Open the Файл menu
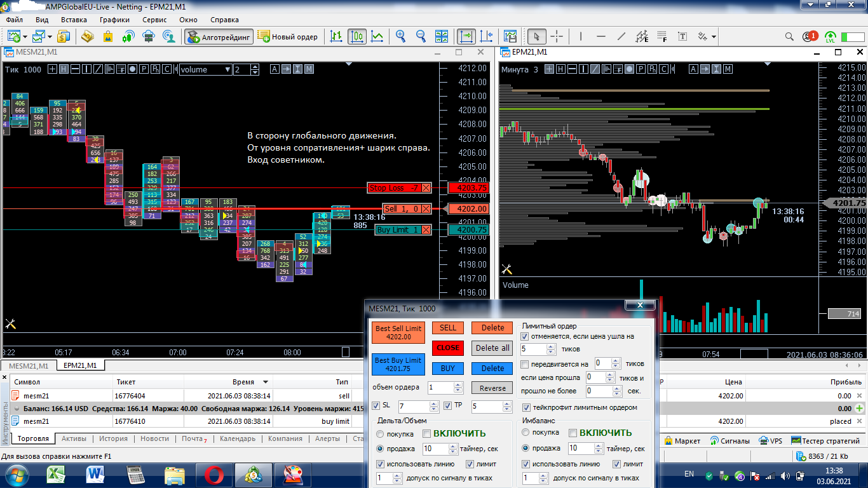This screenshot has width=868, height=488. pos(14,20)
